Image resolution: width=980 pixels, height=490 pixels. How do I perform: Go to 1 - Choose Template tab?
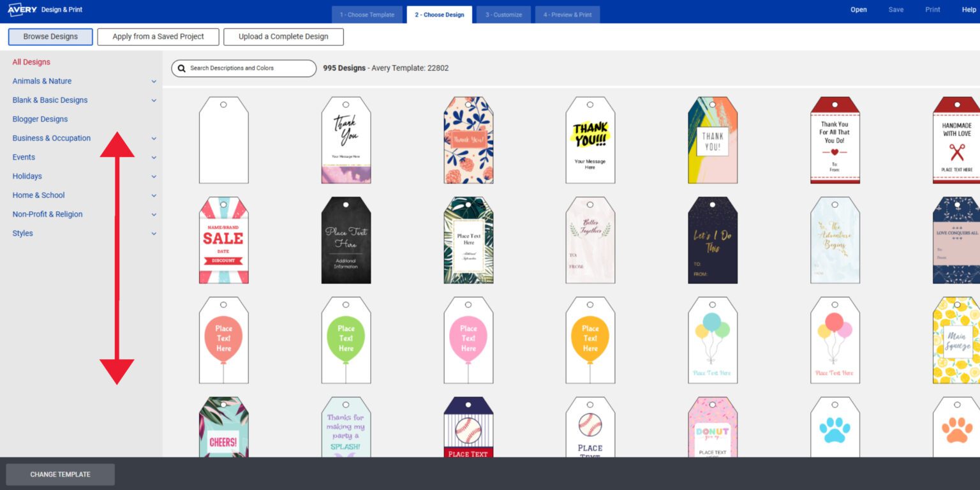[367, 15]
